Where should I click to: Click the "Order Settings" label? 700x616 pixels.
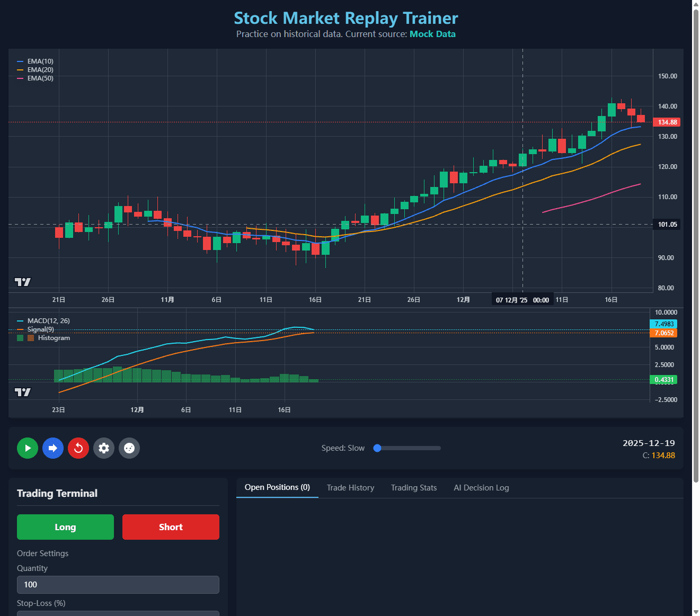(x=42, y=553)
